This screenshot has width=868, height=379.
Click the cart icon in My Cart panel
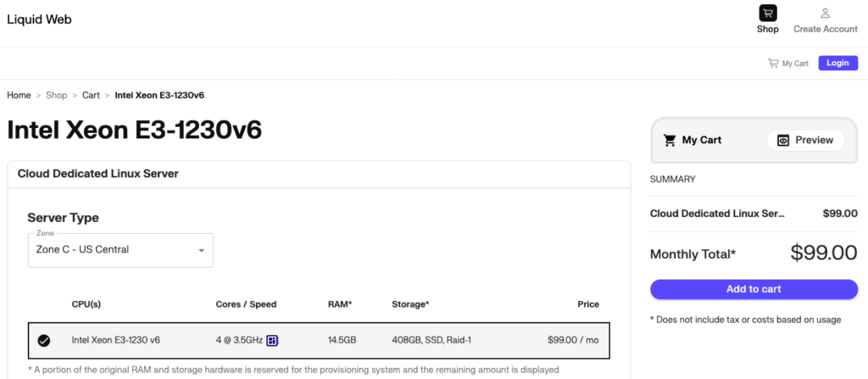pyautogui.click(x=670, y=140)
